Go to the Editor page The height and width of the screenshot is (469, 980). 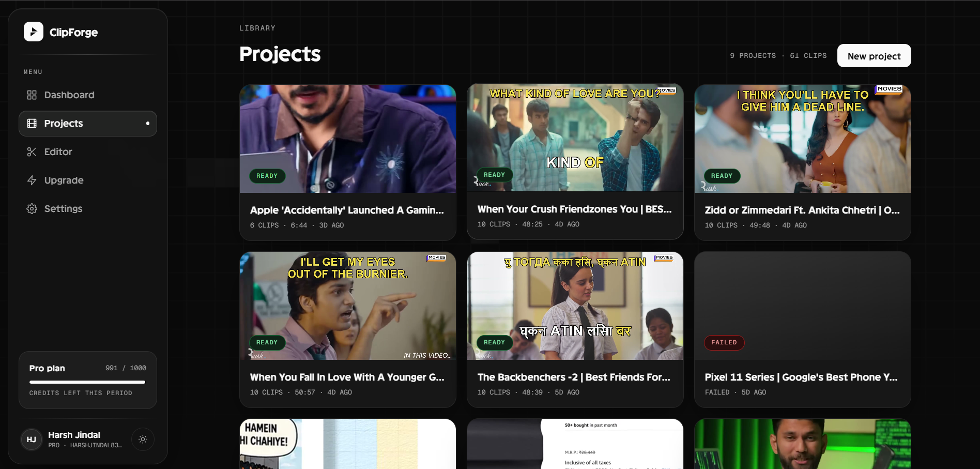[88, 152]
